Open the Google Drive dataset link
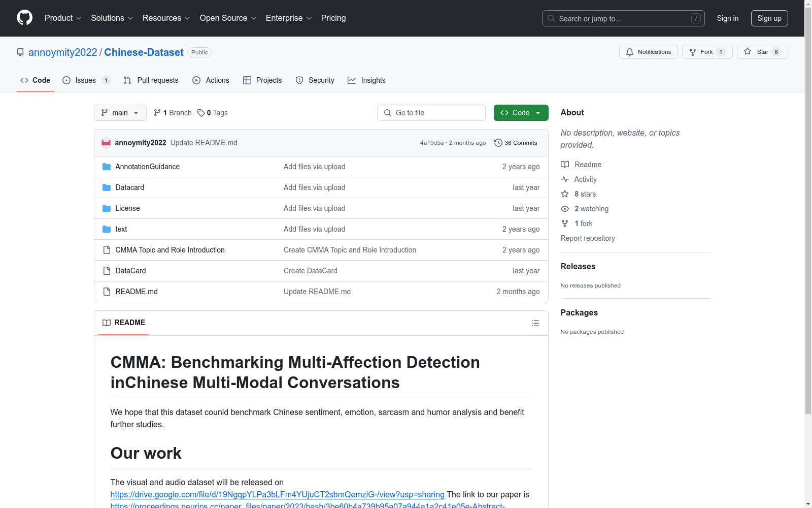This screenshot has width=812, height=508. pos(278,494)
